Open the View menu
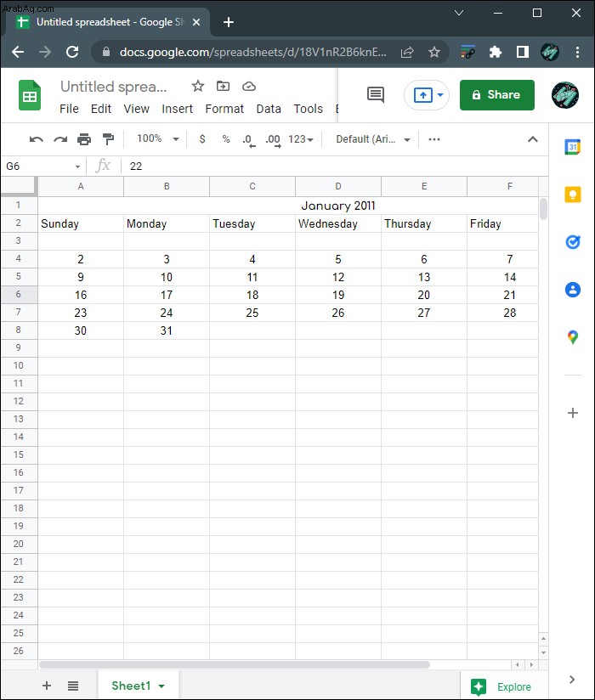Screen dimensions: 595x700 click(136, 109)
